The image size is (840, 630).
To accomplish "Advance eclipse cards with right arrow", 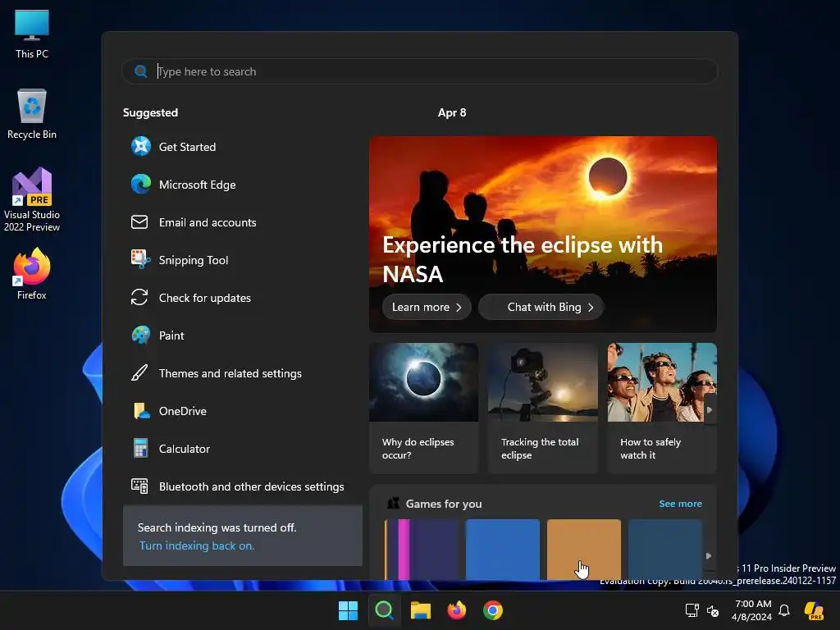I will tap(710, 410).
